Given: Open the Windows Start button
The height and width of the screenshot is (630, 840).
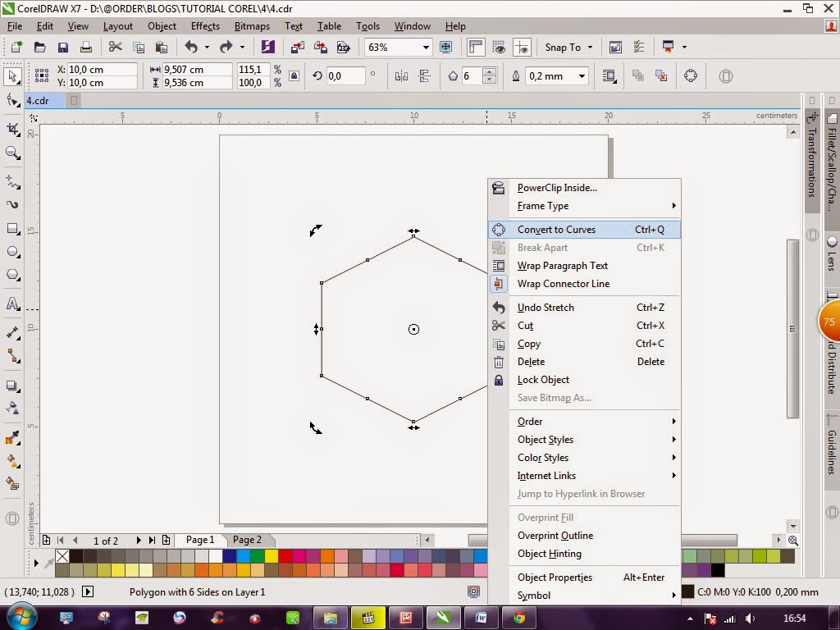Looking at the screenshot, I should click(21, 617).
